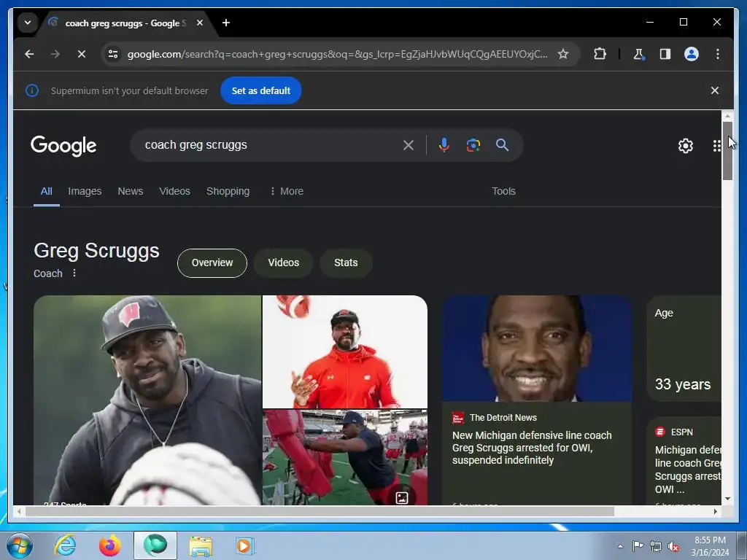The image size is (747, 560).
Task: Open the browser three-dot menu
Action: pos(718,54)
